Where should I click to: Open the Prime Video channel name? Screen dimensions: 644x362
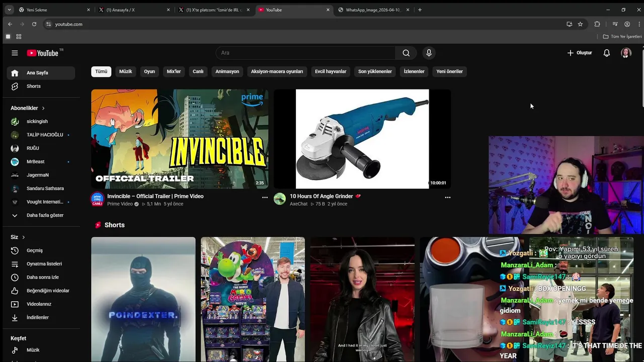(x=120, y=204)
